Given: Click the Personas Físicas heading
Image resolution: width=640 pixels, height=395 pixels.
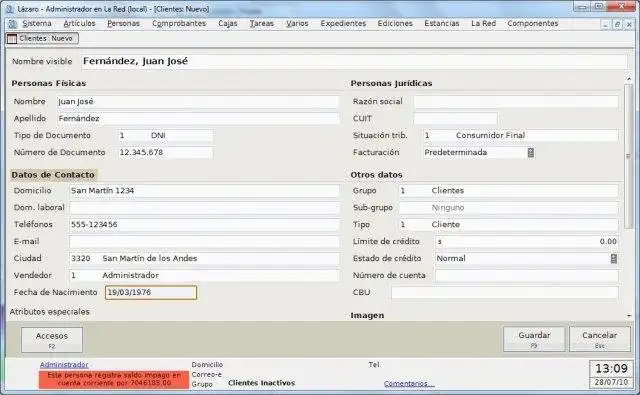Looking at the screenshot, I should [49, 83].
